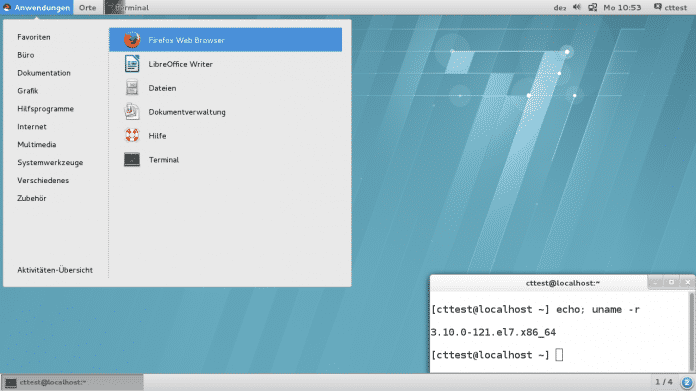
Task: Open the Hilfe lifebuoy icon
Action: click(x=132, y=136)
